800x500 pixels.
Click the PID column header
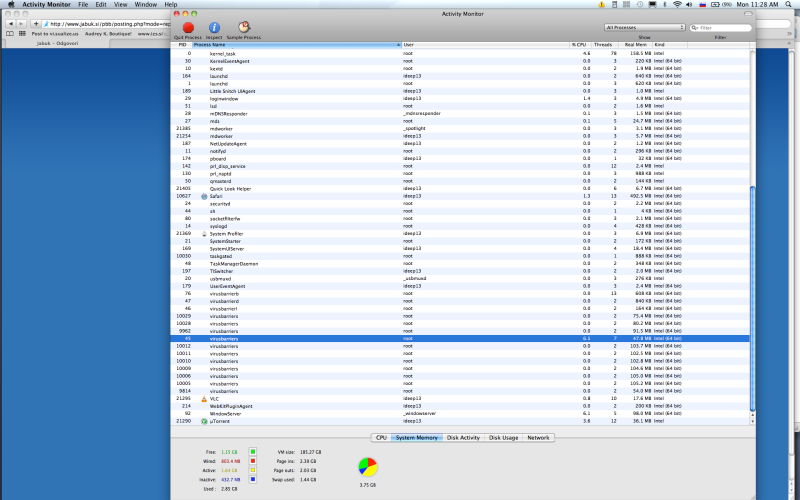coord(182,45)
